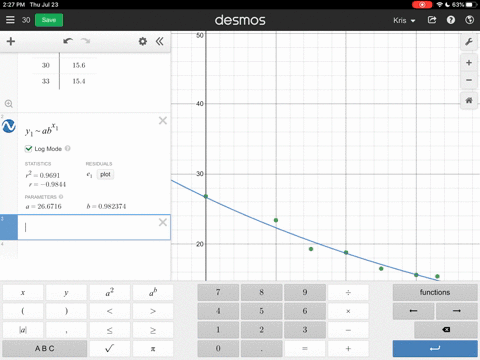Insert absolute value bars
Screen dimensions: 480x360
23,330
